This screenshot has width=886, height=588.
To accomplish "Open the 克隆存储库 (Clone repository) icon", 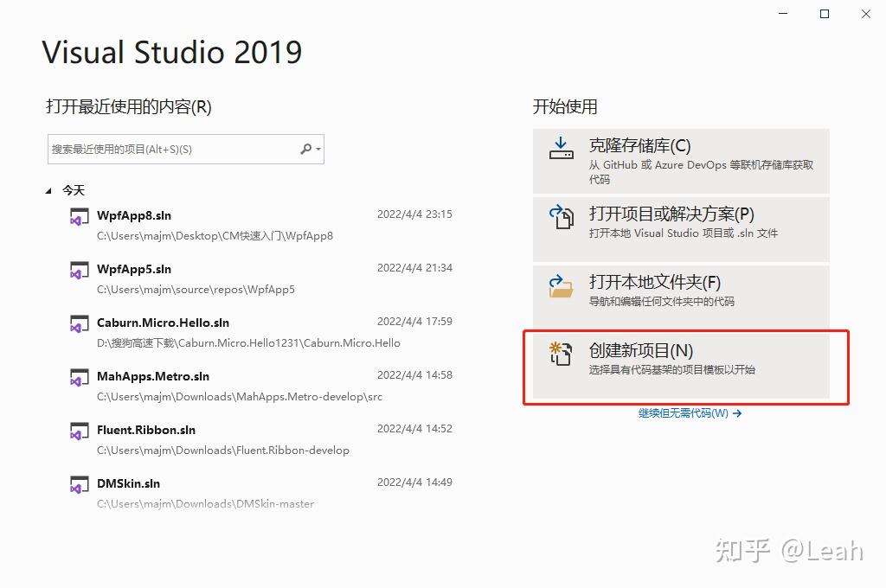I will tap(561, 146).
